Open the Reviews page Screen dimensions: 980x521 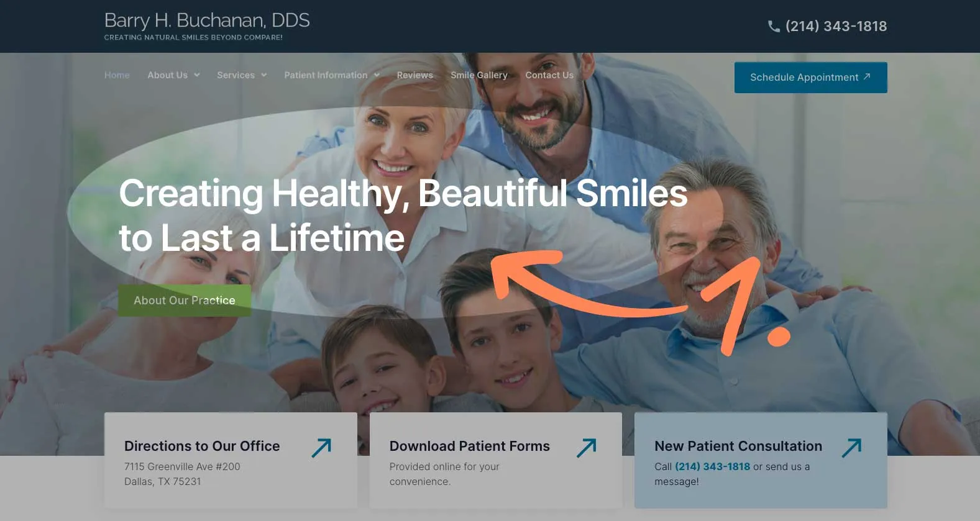[415, 75]
